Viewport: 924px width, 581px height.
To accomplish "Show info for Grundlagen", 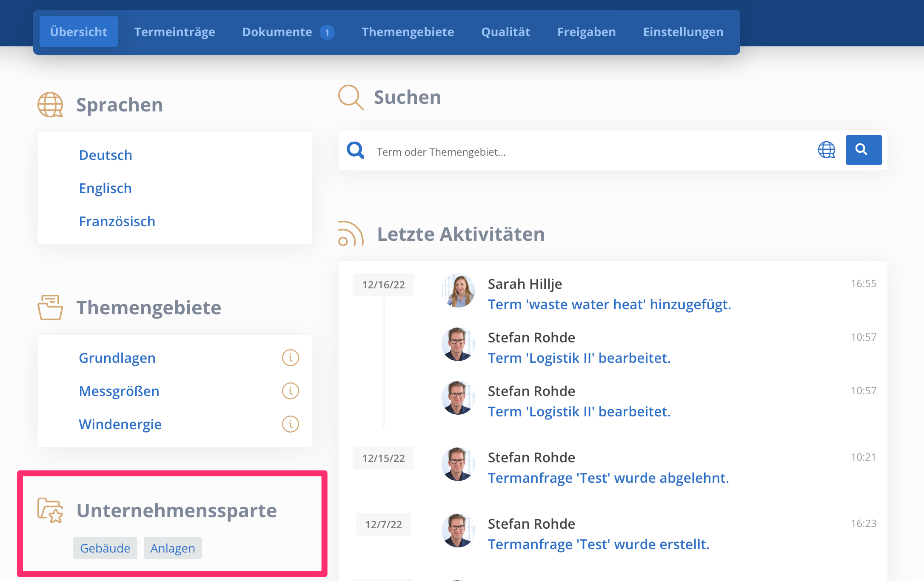I will [x=291, y=358].
